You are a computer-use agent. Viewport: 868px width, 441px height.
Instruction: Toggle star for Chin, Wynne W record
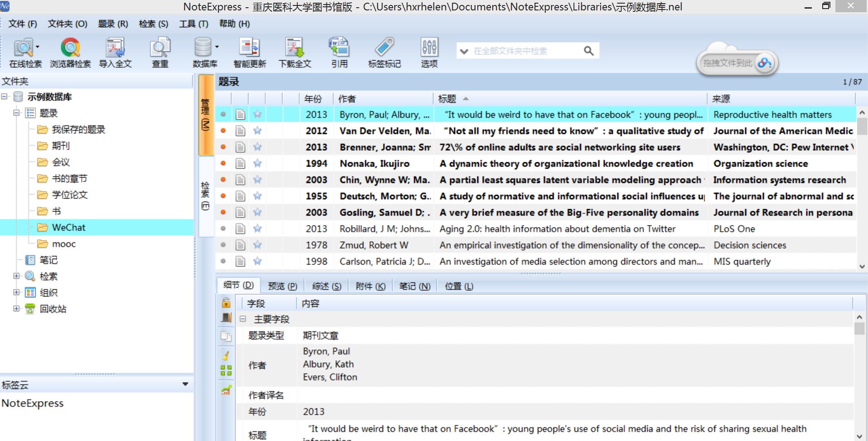click(257, 180)
